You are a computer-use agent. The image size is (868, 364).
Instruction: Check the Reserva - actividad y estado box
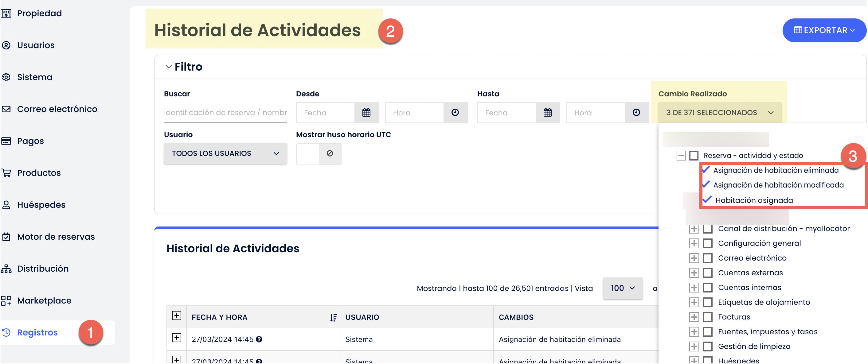(694, 156)
